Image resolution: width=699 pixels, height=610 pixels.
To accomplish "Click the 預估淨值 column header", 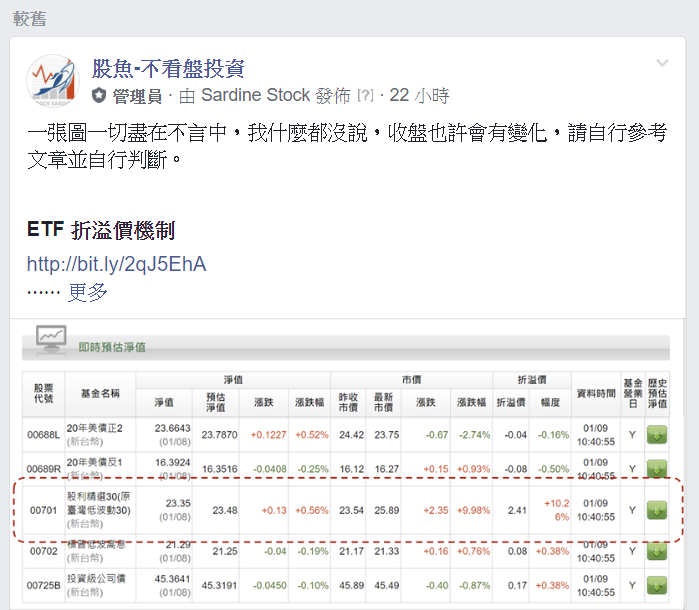I will [x=215, y=402].
